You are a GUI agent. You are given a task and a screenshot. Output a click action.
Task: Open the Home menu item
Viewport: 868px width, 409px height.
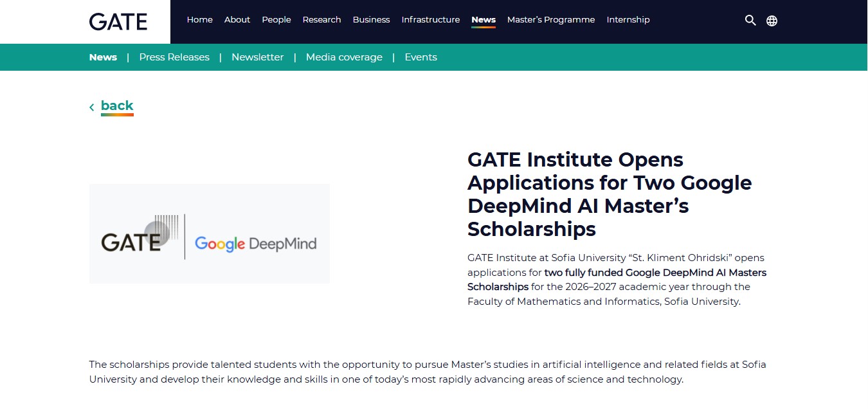(200, 20)
